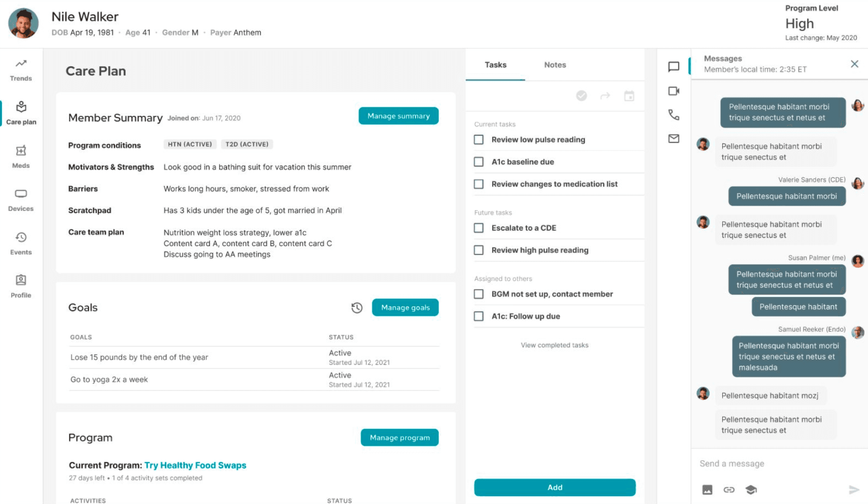Click the Manage summary button

398,116
